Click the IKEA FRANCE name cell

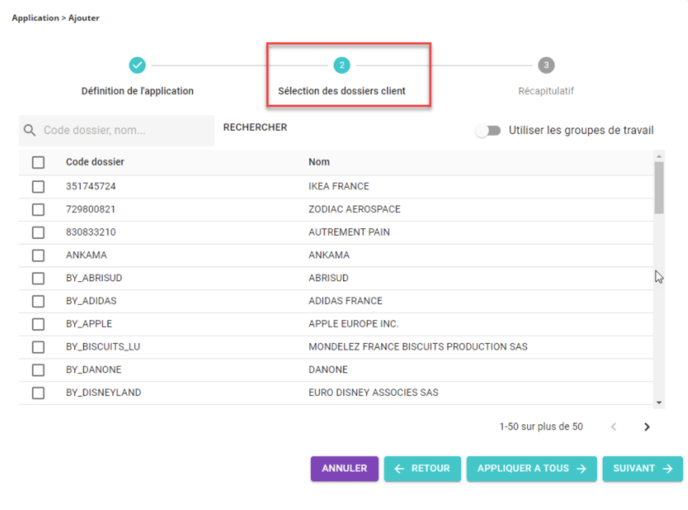339,187
